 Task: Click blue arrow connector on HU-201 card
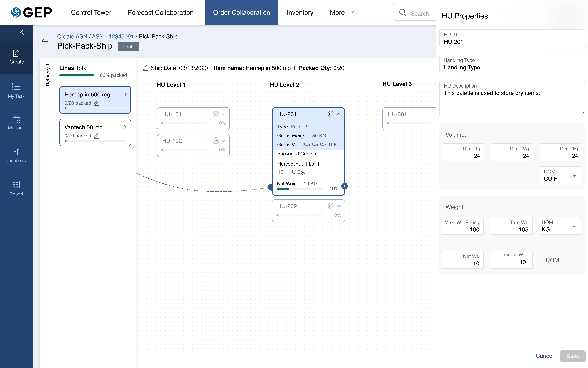click(x=344, y=186)
